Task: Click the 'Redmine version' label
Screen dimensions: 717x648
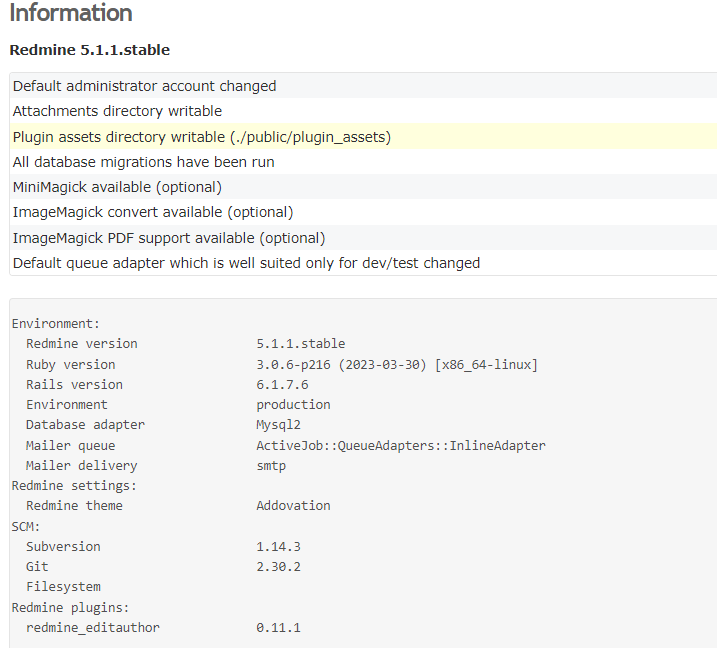Action: (81, 343)
